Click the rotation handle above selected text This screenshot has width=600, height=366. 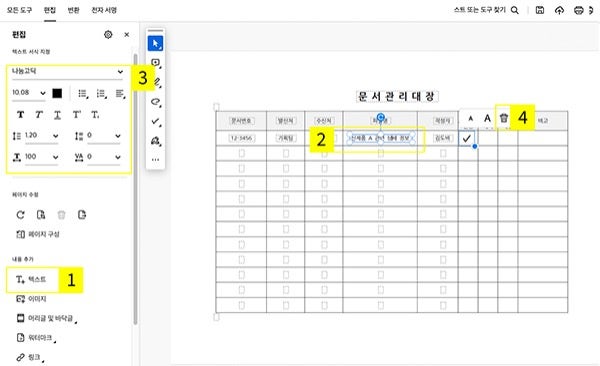[380, 117]
